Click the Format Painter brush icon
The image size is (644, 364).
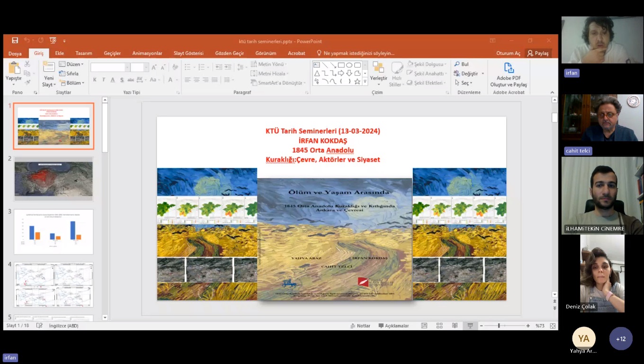(27, 82)
